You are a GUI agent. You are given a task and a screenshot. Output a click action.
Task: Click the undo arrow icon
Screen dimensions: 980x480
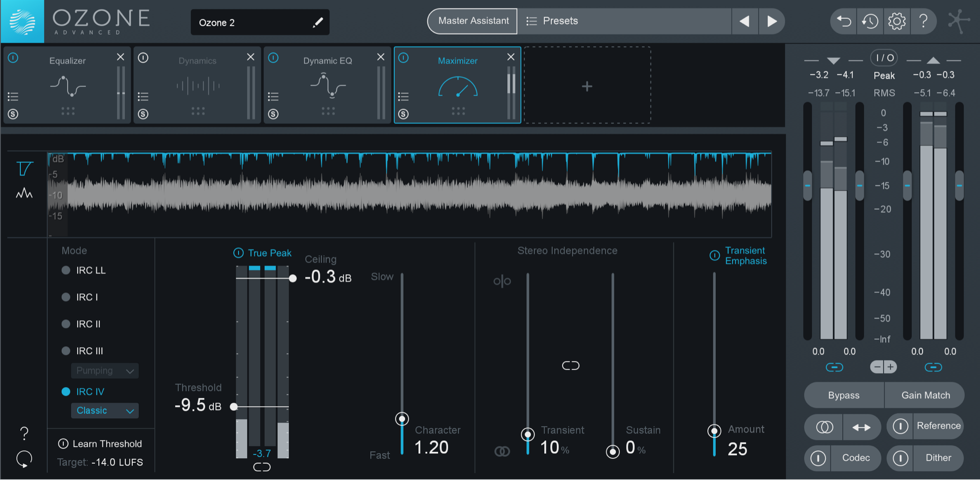(x=844, y=21)
